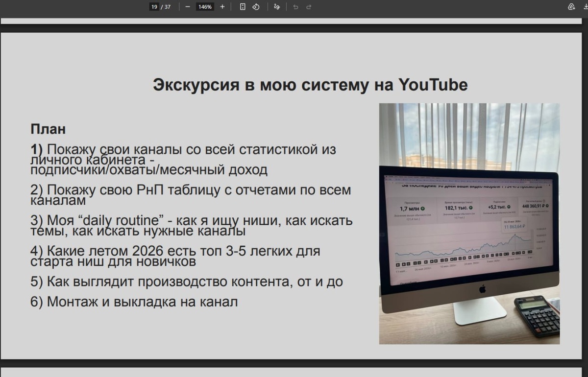Activate the draw annotation tool
The height and width of the screenshot is (377, 588).
pyautogui.click(x=277, y=7)
